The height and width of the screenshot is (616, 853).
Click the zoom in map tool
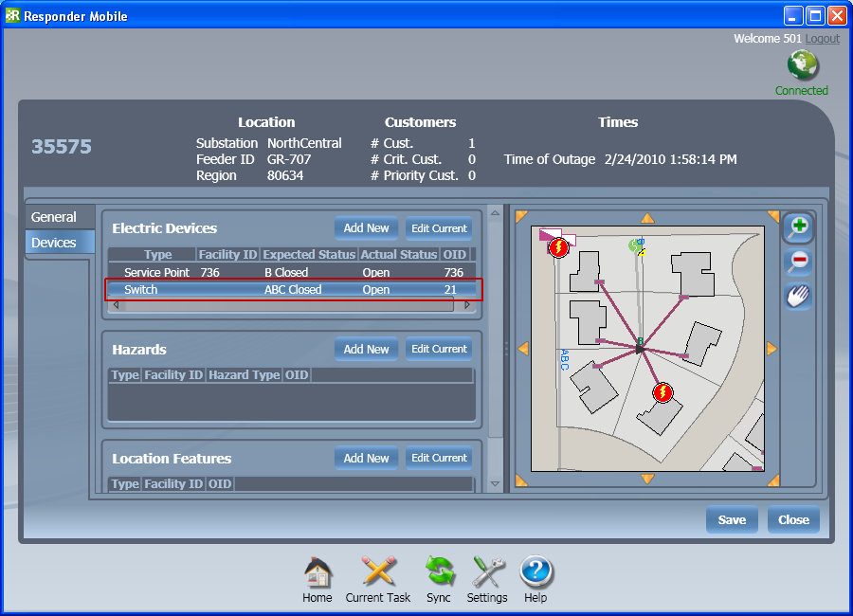(798, 227)
